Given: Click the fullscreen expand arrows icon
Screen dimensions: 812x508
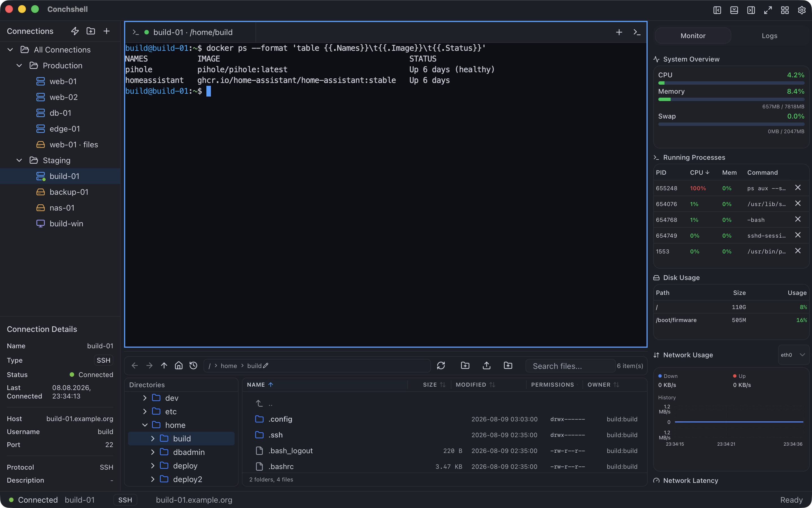Looking at the screenshot, I should tap(768, 10).
